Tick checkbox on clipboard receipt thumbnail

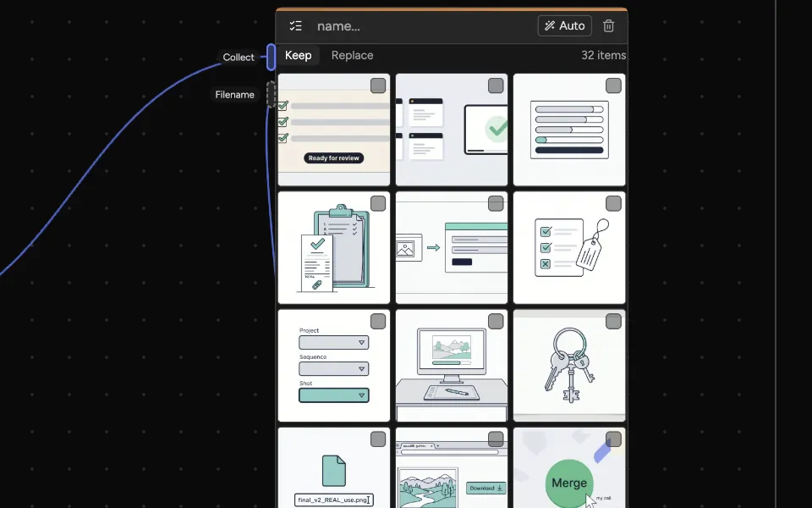(x=378, y=203)
